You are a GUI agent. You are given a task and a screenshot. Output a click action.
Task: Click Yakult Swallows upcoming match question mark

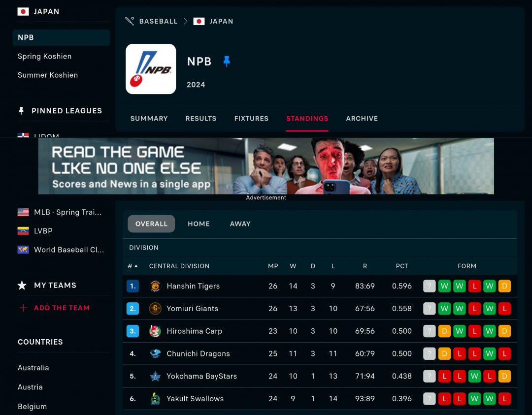coord(429,399)
